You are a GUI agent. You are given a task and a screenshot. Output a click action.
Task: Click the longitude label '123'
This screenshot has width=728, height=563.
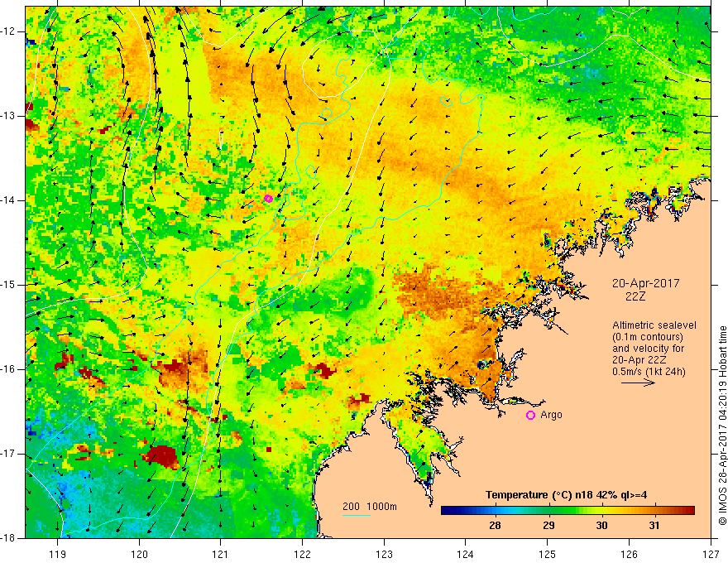click(384, 554)
